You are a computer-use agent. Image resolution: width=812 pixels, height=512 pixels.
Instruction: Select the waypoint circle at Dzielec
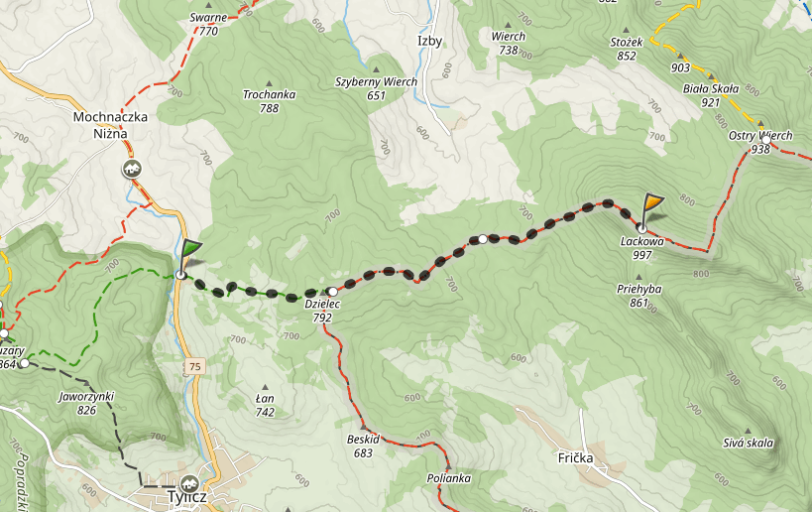(x=333, y=292)
